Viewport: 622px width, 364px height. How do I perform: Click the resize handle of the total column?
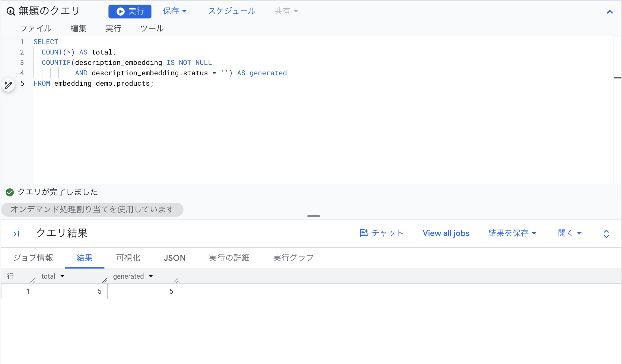[x=104, y=280]
